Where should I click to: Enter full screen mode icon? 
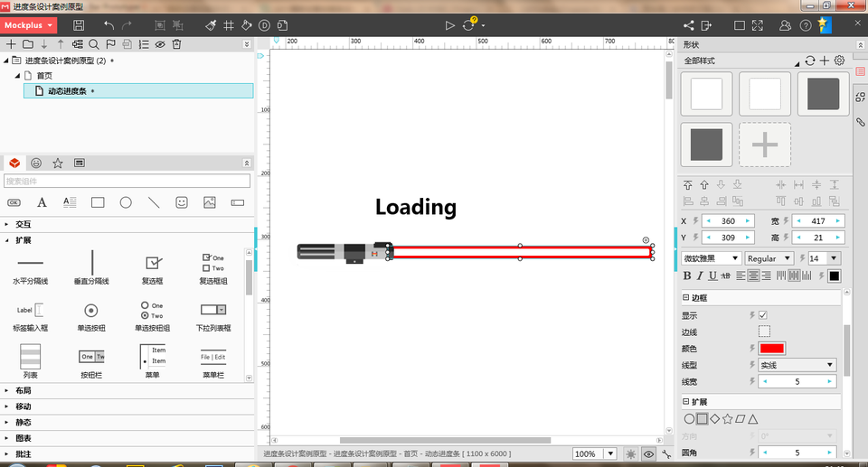[x=758, y=25]
